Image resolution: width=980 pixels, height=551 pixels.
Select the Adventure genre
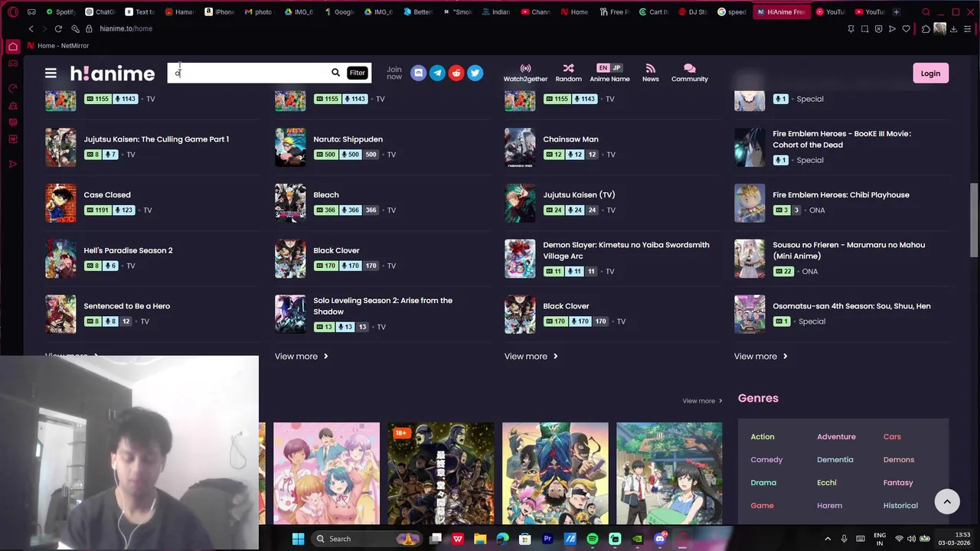[x=836, y=437]
